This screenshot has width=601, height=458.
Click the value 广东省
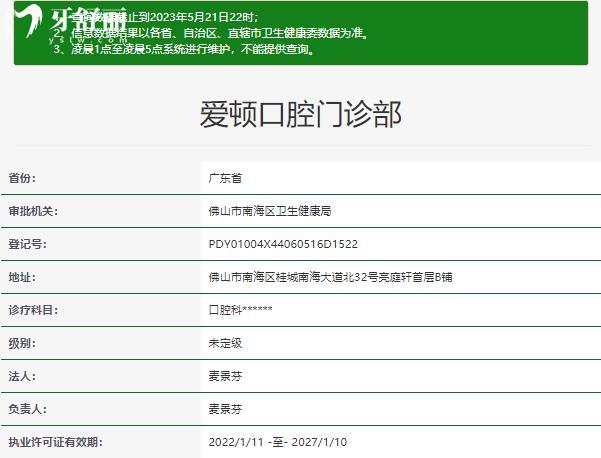225,178
